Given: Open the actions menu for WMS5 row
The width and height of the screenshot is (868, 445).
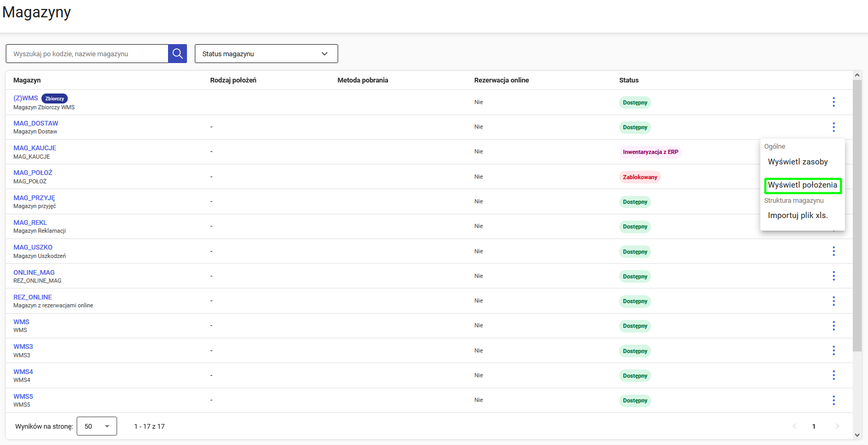Looking at the screenshot, I should tap(833, 400).
